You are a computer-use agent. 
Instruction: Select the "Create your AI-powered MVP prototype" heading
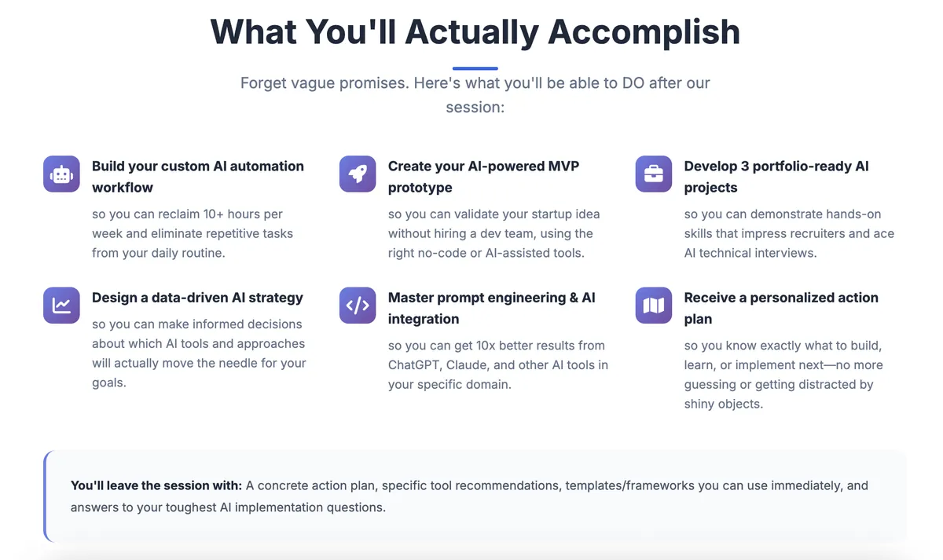coord(483,177)
